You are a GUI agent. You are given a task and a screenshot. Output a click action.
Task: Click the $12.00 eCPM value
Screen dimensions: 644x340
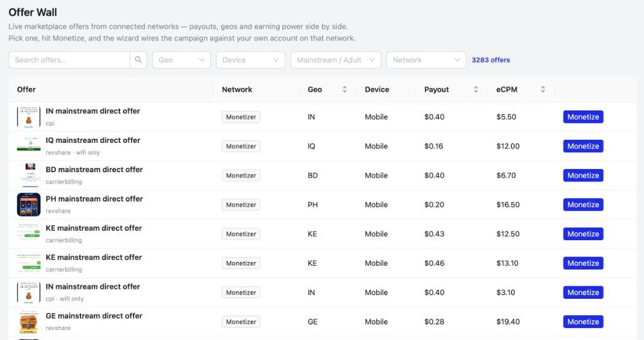coord(508,146)
